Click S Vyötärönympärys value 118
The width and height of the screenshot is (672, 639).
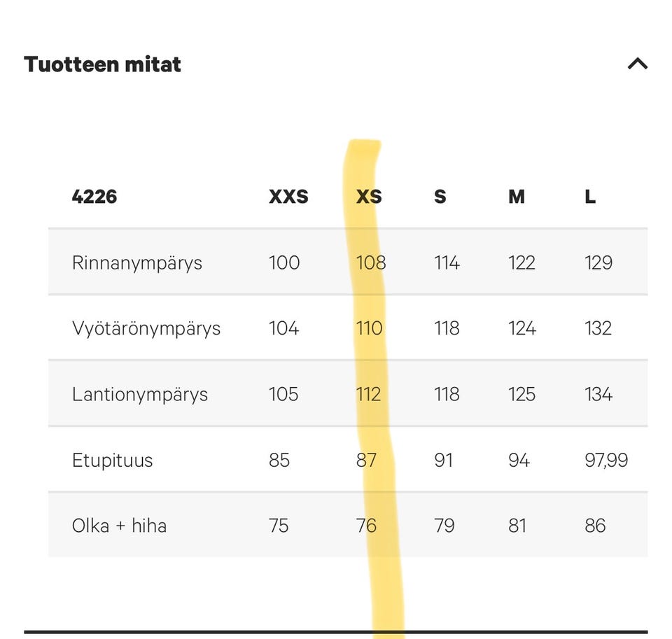coord(447,329)
